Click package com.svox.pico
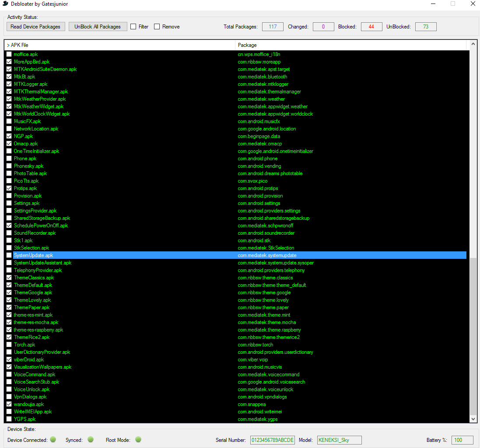 coord(252,181)
